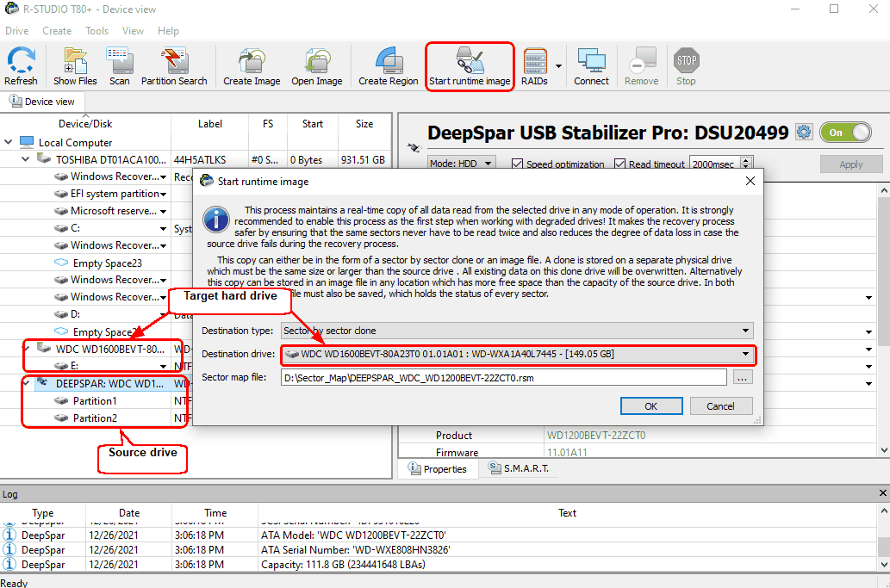This screenshot has height=588, width=890.
Task: Open DeepSpar stabilizer settings gear
Action: point(804,133)
